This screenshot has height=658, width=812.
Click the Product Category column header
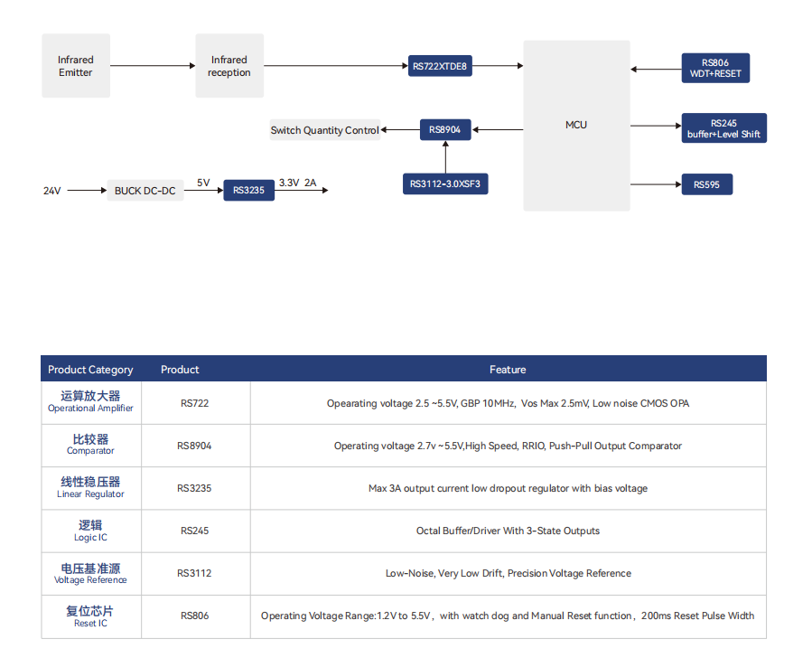coord(90,370)
